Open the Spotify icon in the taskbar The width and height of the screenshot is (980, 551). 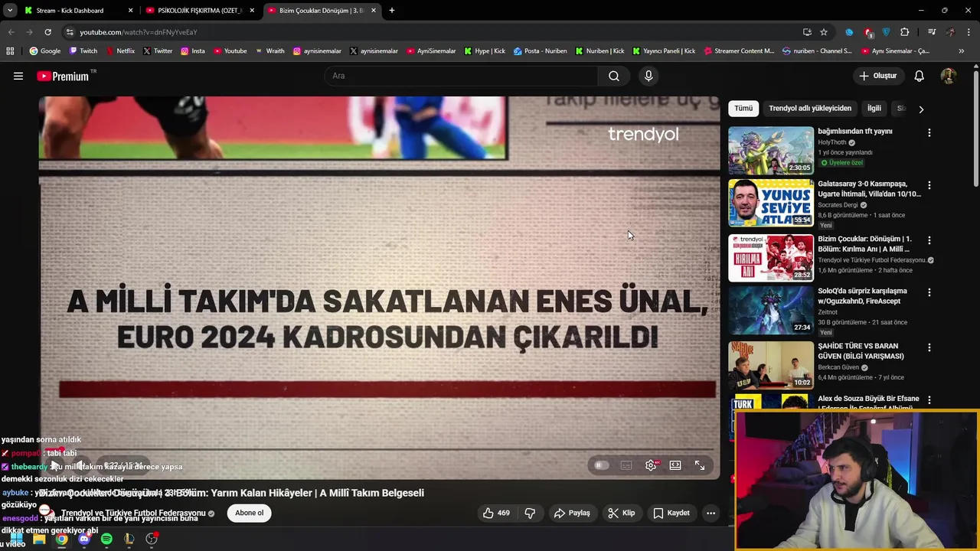(x=106, y=539)
